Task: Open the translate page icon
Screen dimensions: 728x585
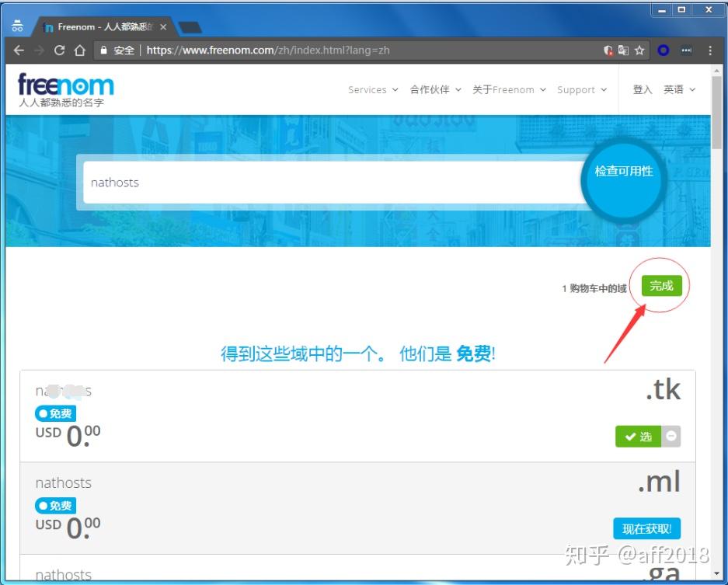Action: coord(623,50)
